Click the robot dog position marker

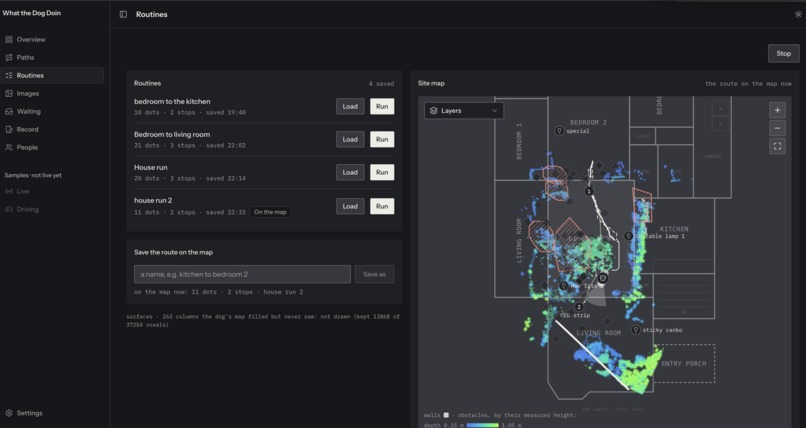coord(603,278)
